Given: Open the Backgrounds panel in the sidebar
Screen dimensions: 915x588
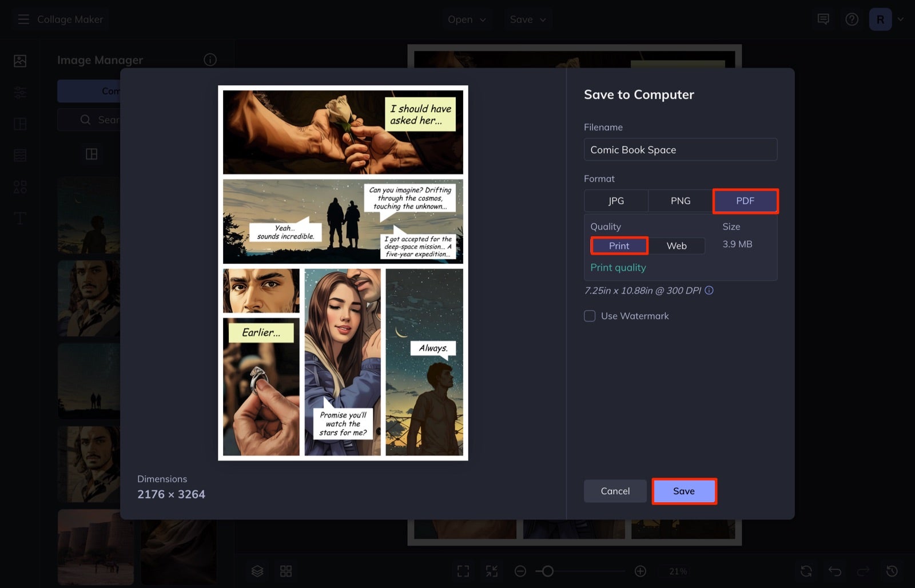Looking at the screenshot, I should click(x=19, y=154).
